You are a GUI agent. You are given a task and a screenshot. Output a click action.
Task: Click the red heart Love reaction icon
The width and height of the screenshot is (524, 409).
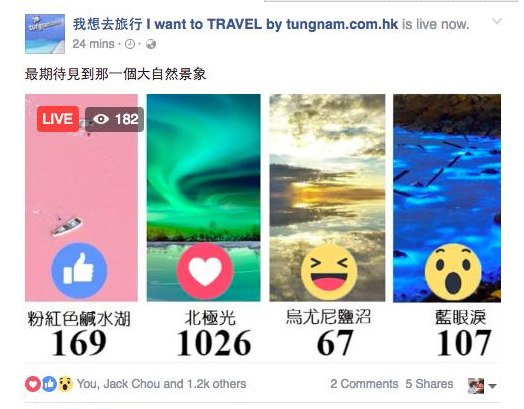coord(205,271)
